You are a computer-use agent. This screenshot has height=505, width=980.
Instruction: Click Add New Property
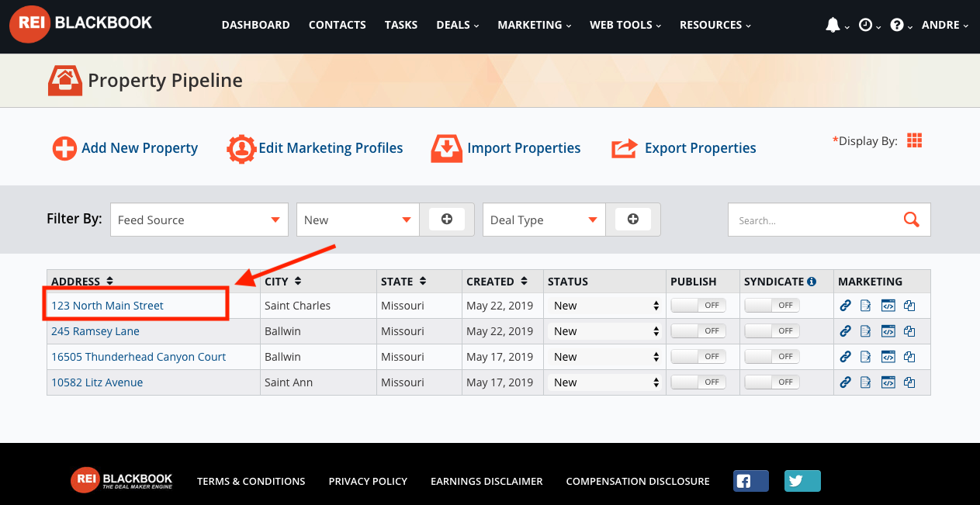pos(125,148)
